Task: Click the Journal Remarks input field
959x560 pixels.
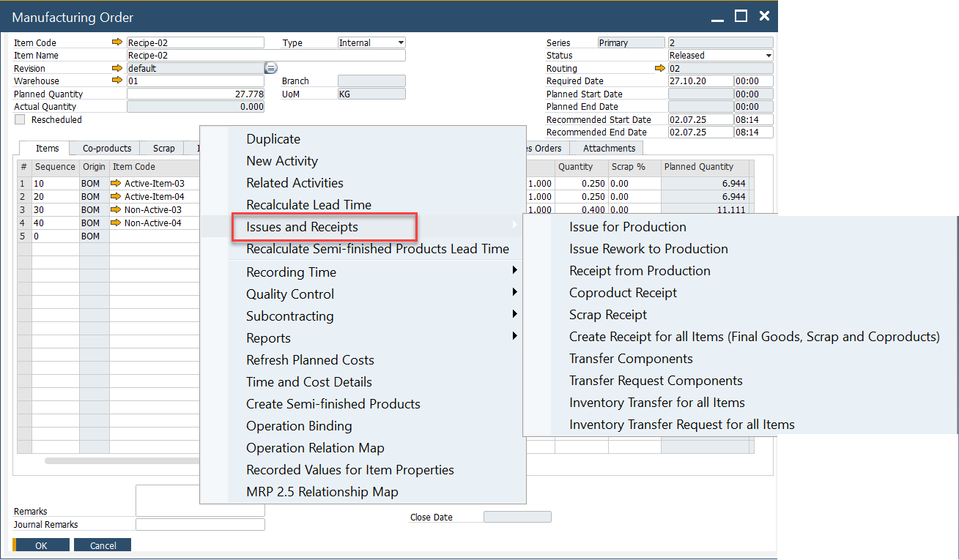Action: click(x=200, y=525)
